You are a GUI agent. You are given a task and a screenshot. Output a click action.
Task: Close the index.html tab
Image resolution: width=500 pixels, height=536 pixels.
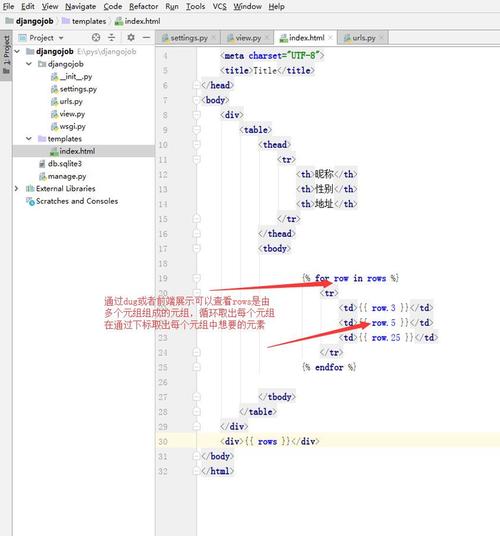[330, 38]
